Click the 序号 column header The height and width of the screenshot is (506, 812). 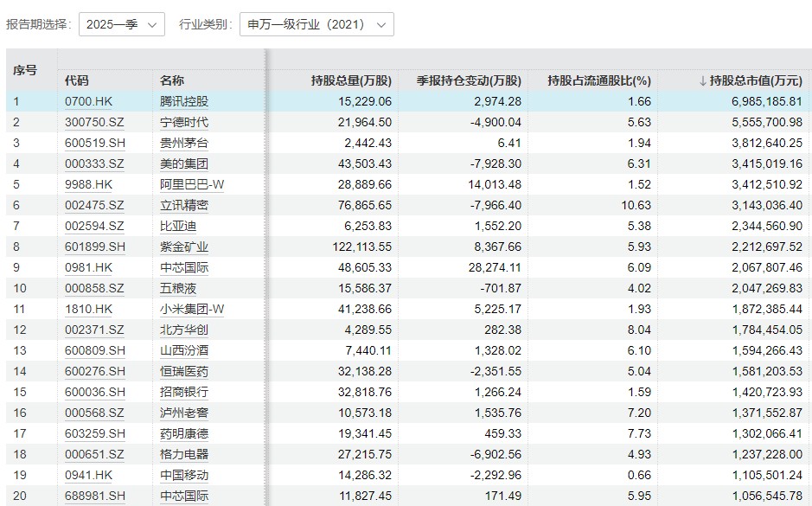(x=25, y=70)
